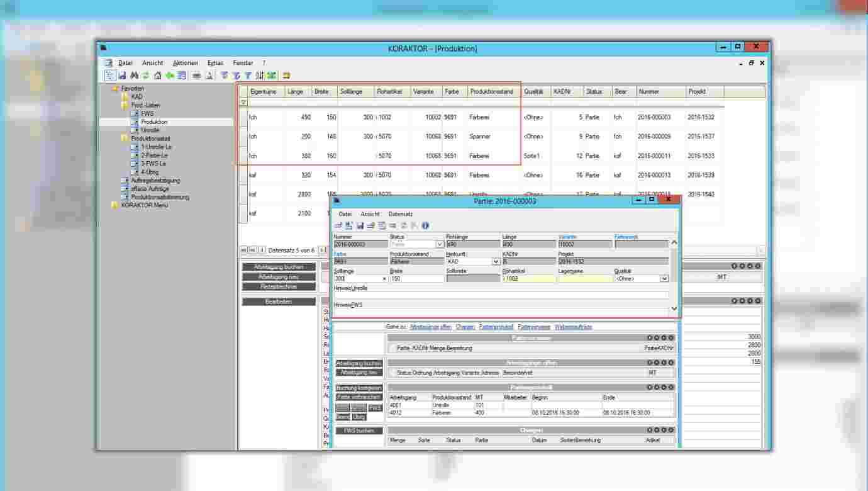The height and width of the screenshot is (491, 868).
Task: Click the yellow icon at main toolbar end
Action: pyautogui.click(x=286, y=76)
